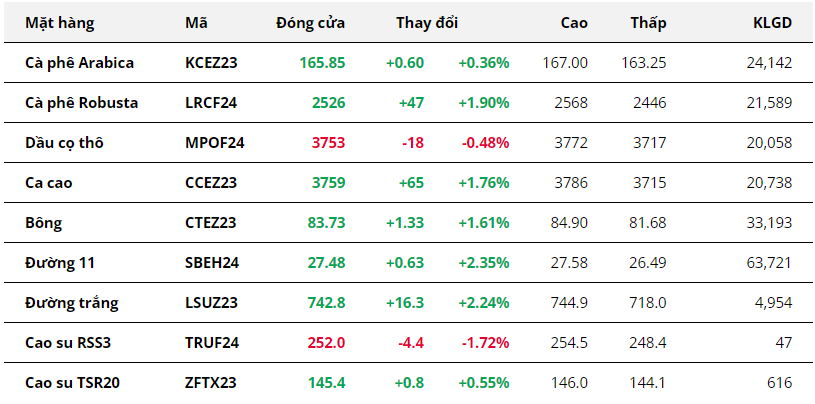Sort by the KLGD column header
Screen dimensions: 815x404
click(x=772, y=23)
